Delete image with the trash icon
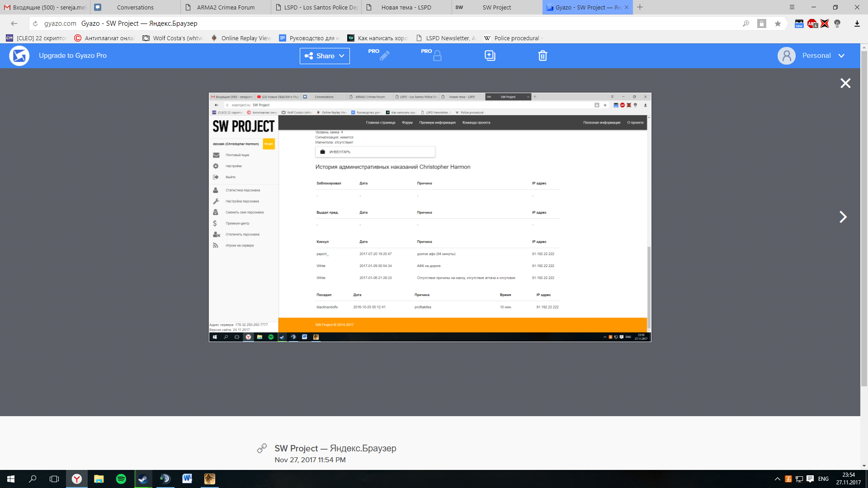Image resolution: width=868 pixels, height=488 pixels. click(x=542, y=56)
